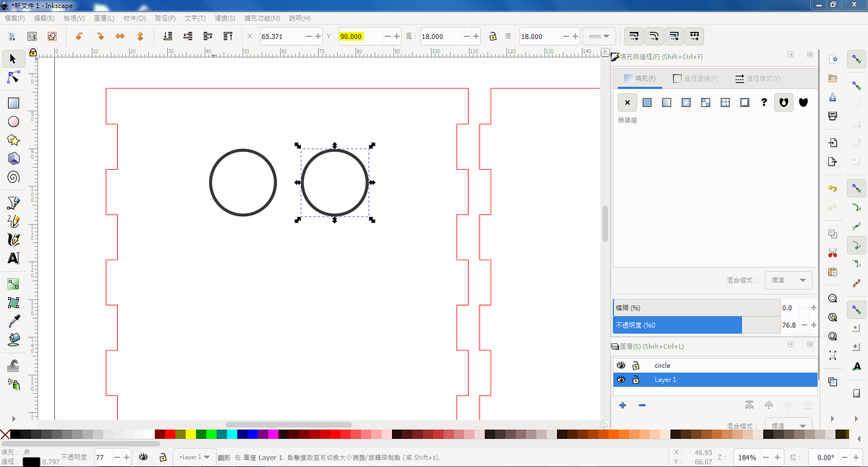
Task: Pick the Dropper color picker tool
Action: point(13,320)
